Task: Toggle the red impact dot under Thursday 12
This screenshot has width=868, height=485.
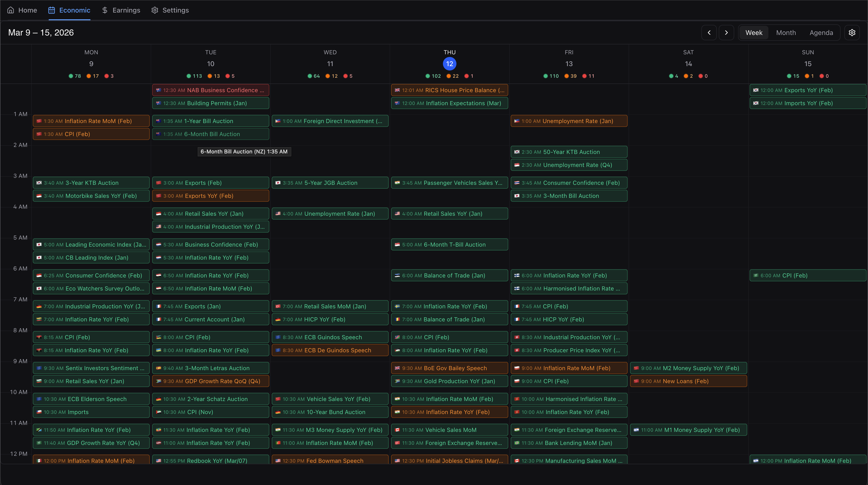Action: pos(466,76)
